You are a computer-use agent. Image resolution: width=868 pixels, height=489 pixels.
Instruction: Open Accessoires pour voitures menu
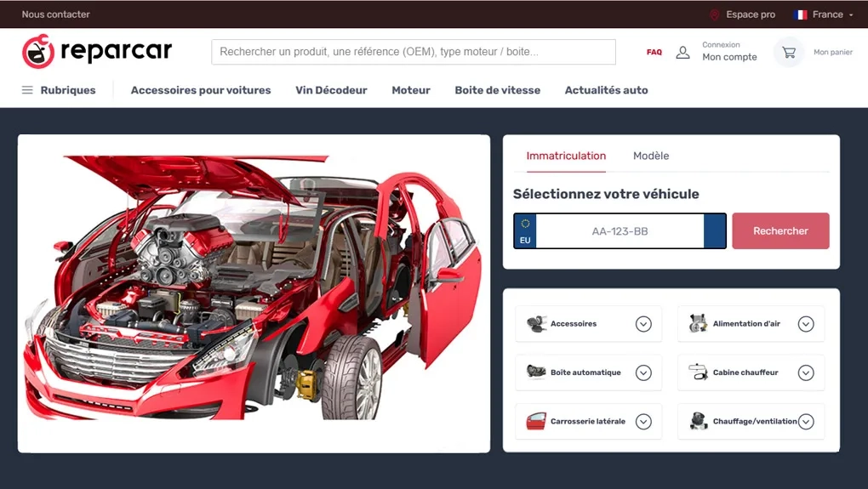click(x=200, y=90)
